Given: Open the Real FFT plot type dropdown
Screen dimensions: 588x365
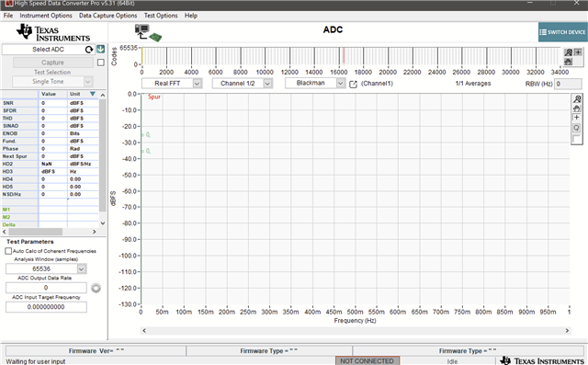Looking at the screenshot, I should 197,84.
